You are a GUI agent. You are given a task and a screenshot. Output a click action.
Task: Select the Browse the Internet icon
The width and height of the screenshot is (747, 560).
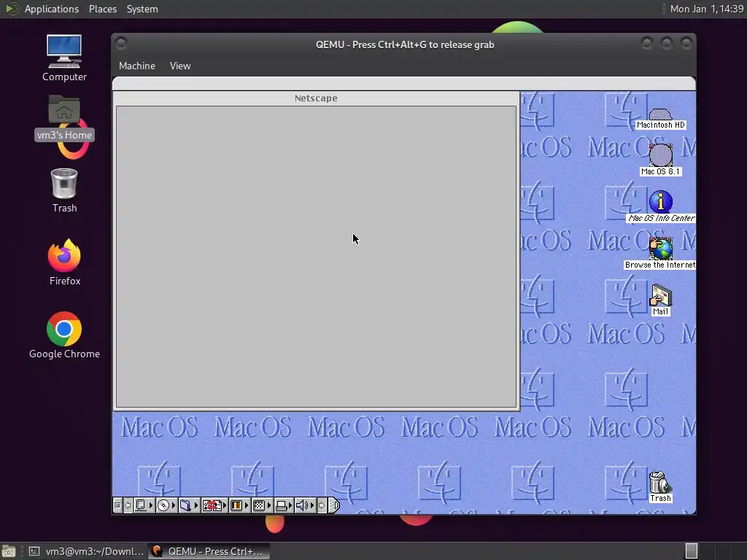(x=660, y=253)
